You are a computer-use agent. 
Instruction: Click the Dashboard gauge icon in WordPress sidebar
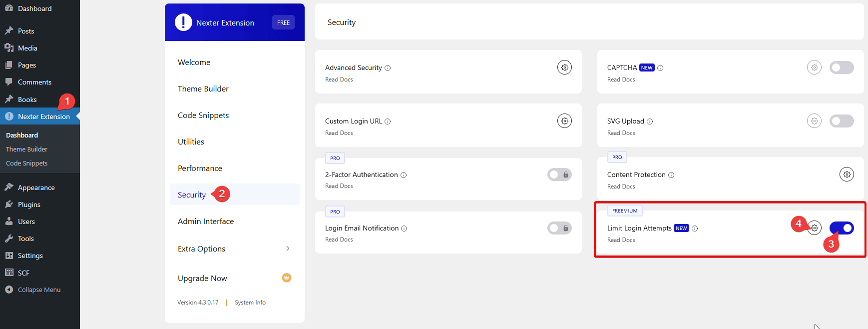[9, 8]
